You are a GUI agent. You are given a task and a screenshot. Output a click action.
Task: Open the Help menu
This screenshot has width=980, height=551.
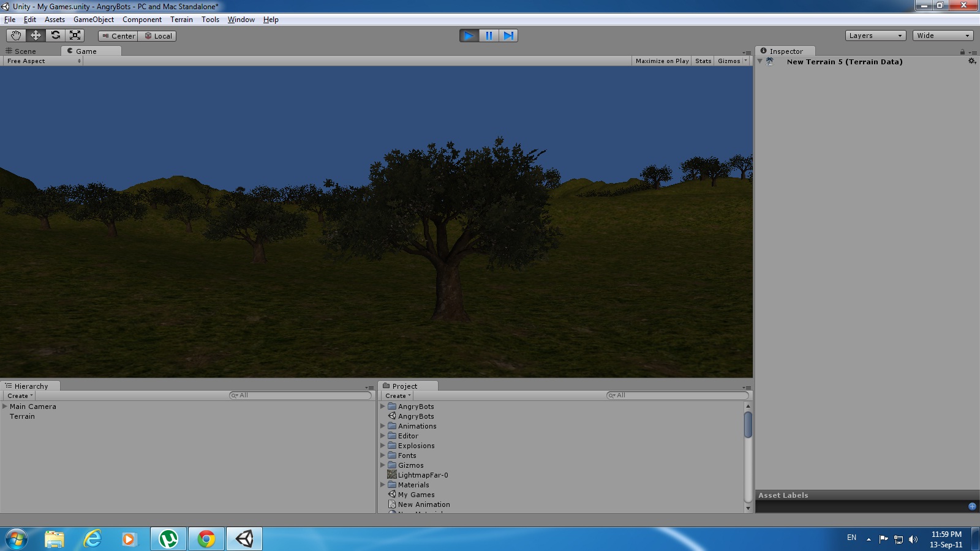tap(271, 20)
